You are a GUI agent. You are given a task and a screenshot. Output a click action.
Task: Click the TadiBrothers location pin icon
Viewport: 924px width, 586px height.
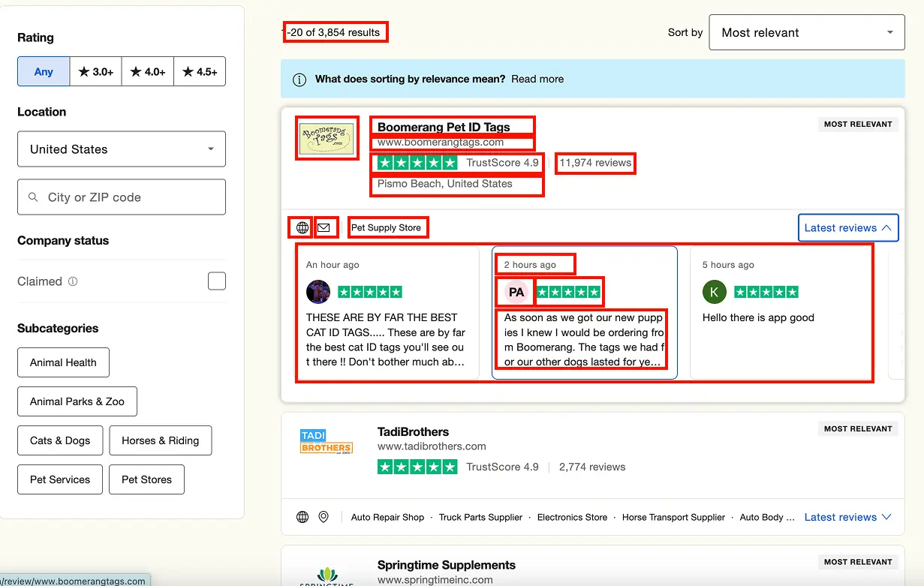point(324,517)
